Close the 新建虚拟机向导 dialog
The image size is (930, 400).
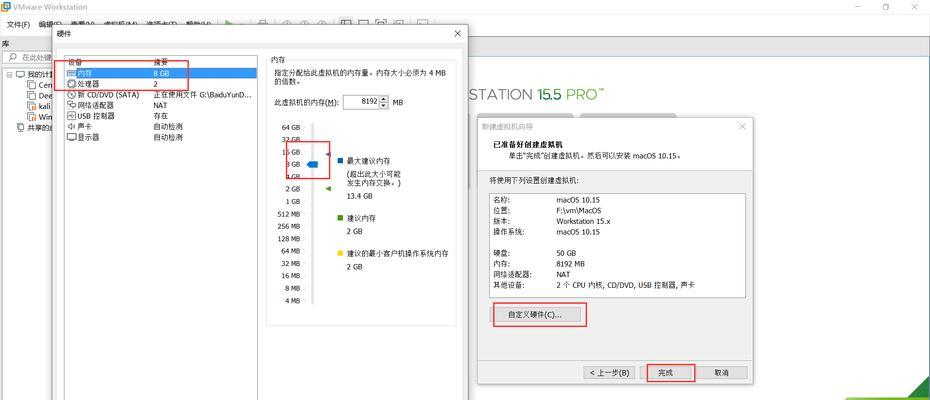coord(742,126)
